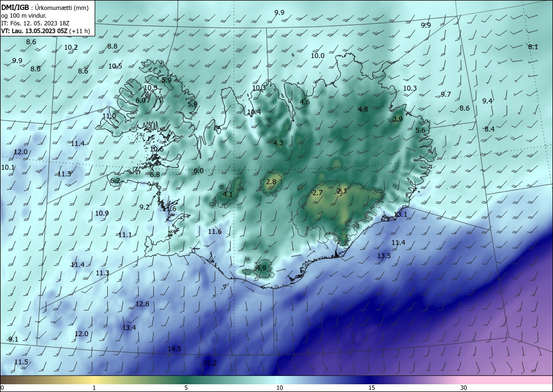Click the 10.9 value label

(102, 213)
